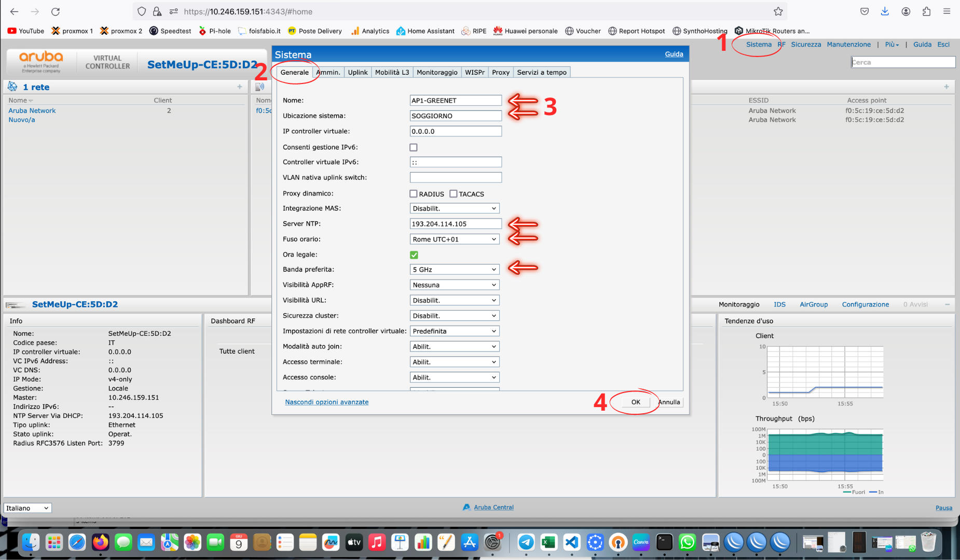Click Annulla to cancel the dialog
960x560 pixels.
click(x=669, y=402)
